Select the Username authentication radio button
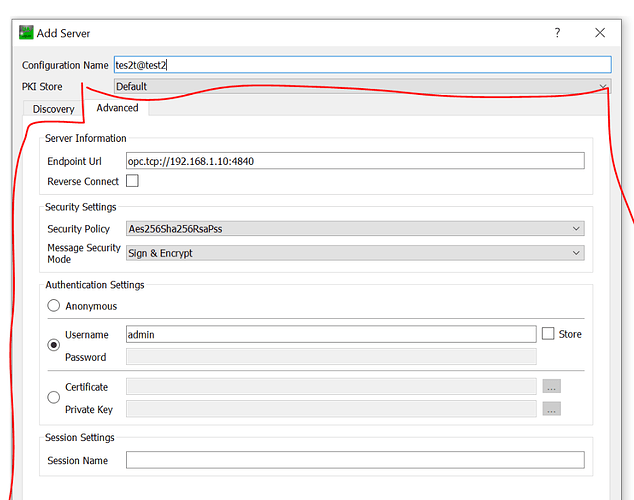The height and width of the screenshot is (500, 634). coord(53,345)
